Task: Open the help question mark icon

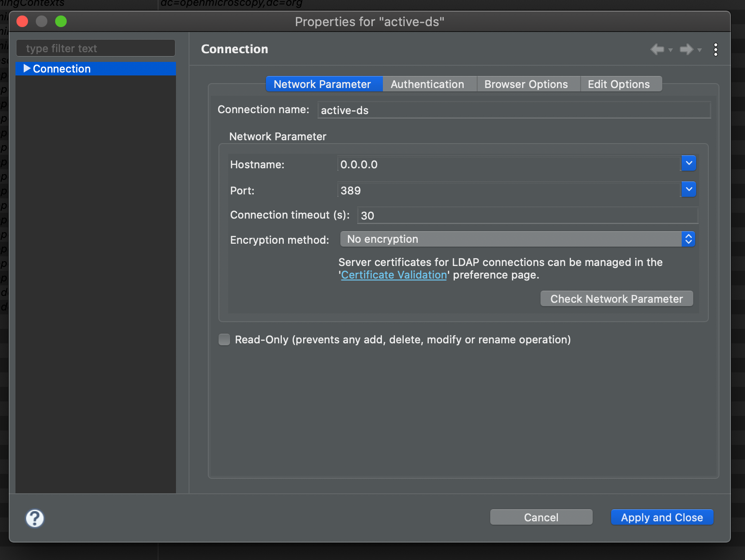Action: pyautogui.click(x=35, y=518)
